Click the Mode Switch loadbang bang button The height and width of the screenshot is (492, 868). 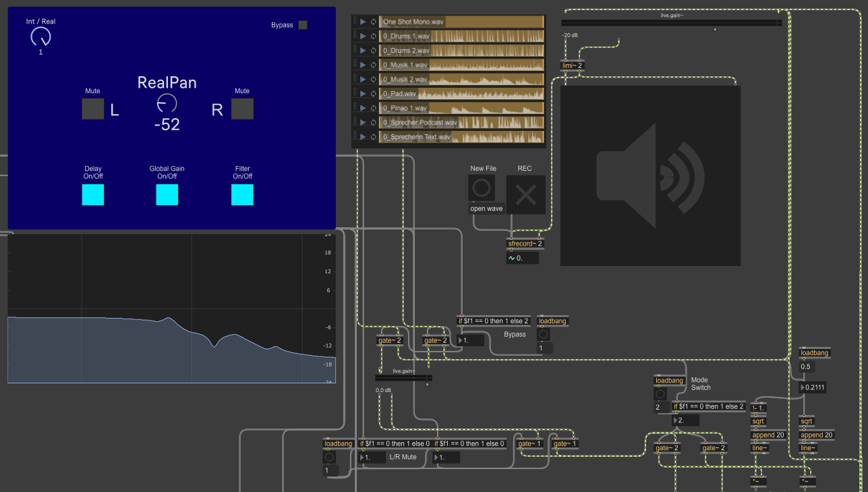(661, 394)
